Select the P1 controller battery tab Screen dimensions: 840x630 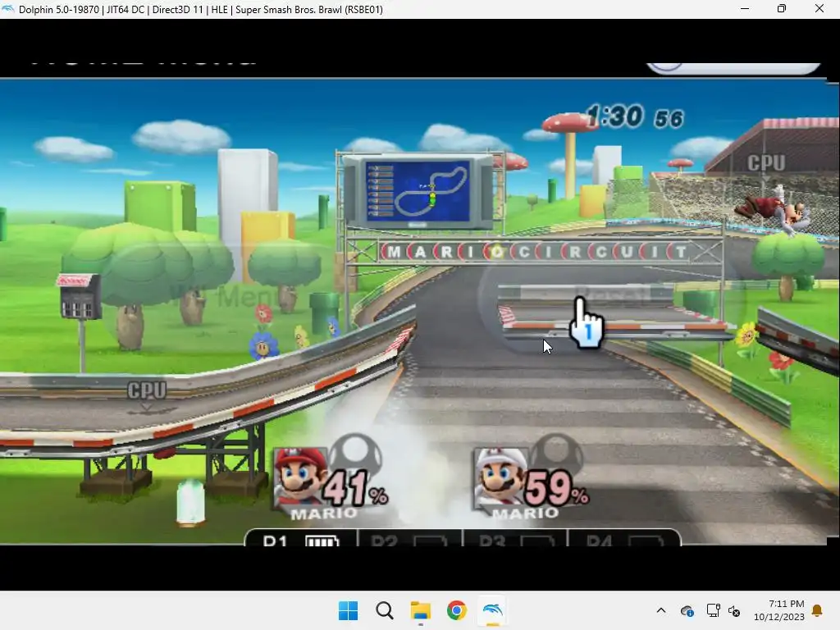(x=301, y=539)
